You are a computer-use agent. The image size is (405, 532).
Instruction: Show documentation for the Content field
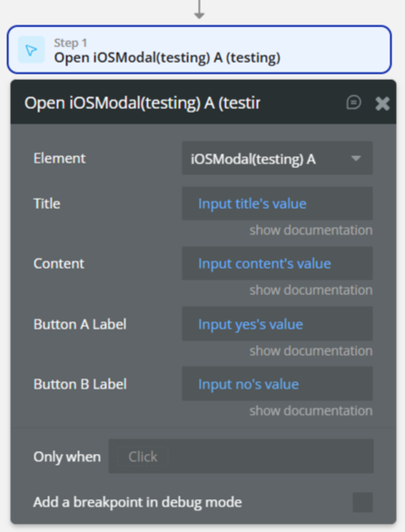(311, 291)
